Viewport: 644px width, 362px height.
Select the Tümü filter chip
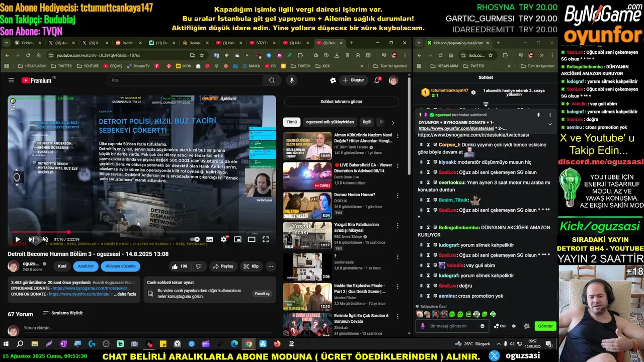point(292,122)
